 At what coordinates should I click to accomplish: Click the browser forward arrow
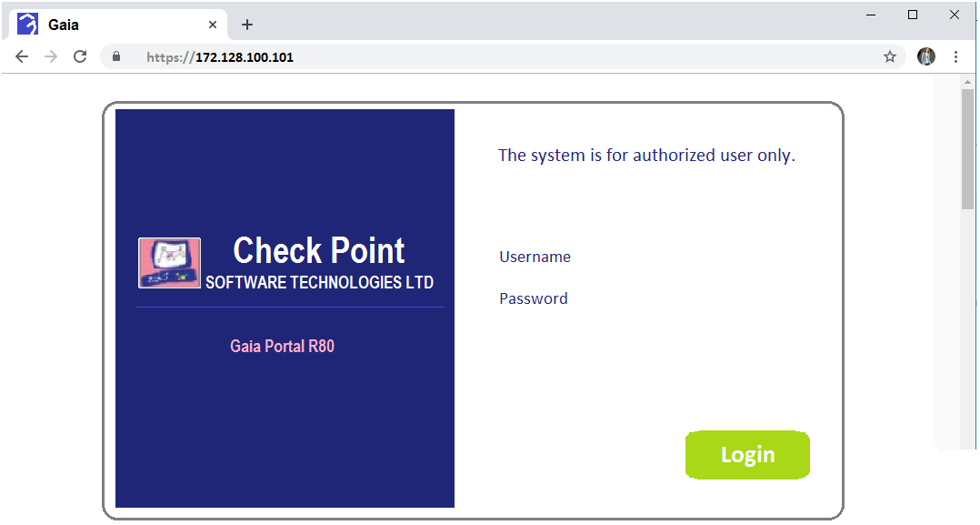click(51, 56)
